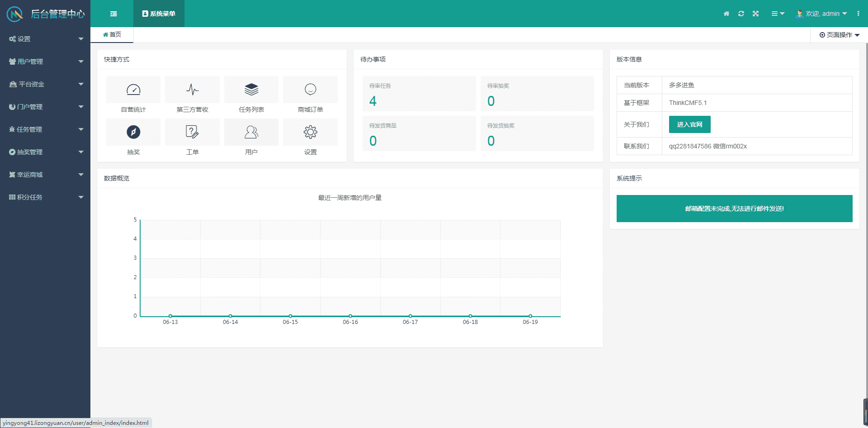The image size is (868, 428).
Task: Open the 页面操作 dropdown
Action: 839,35
